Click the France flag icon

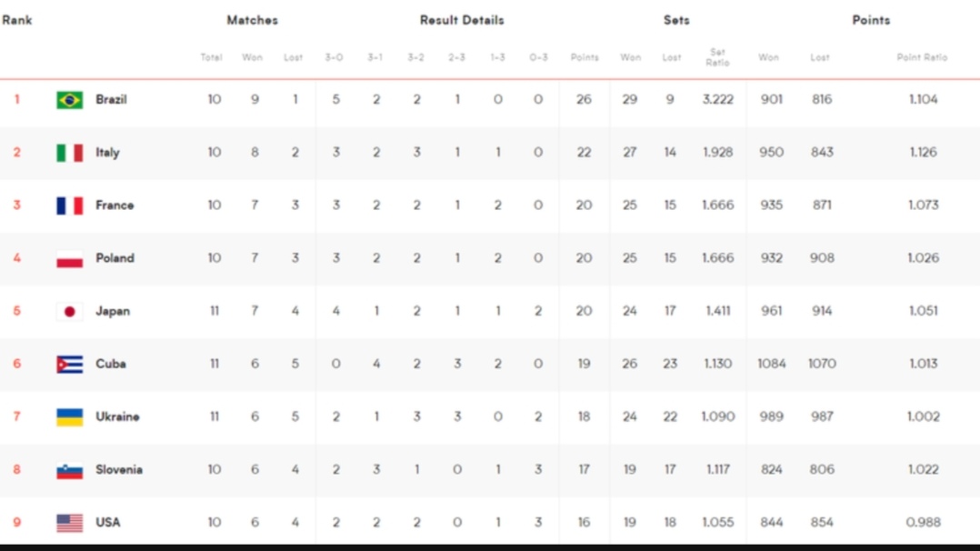tap(69, 205)
